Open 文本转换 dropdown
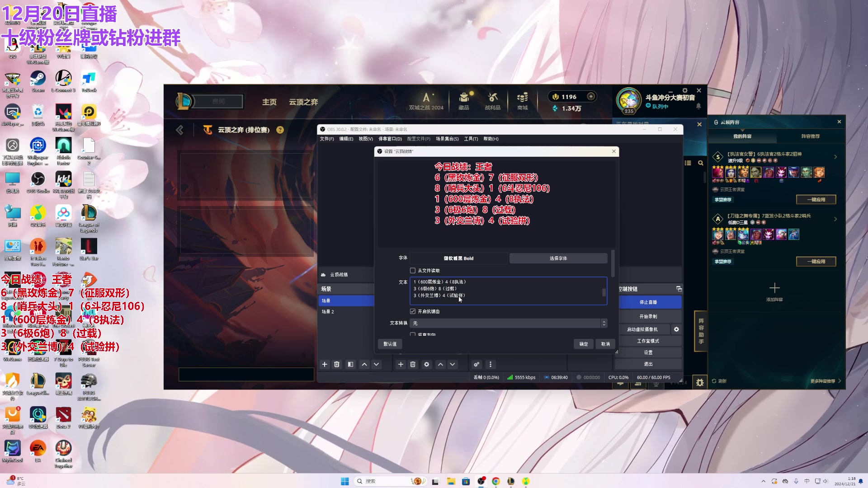The height and width of the screenshot is (488, 868). [509, 324]
